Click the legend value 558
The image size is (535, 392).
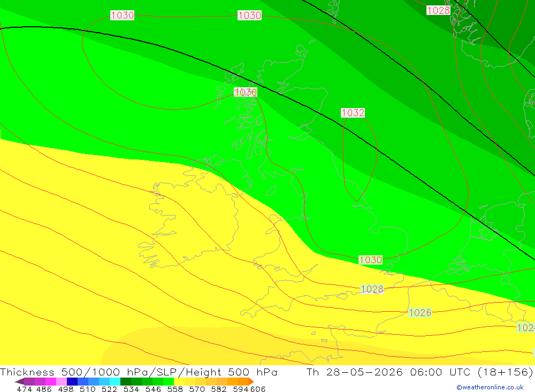(x=175, y=389)
